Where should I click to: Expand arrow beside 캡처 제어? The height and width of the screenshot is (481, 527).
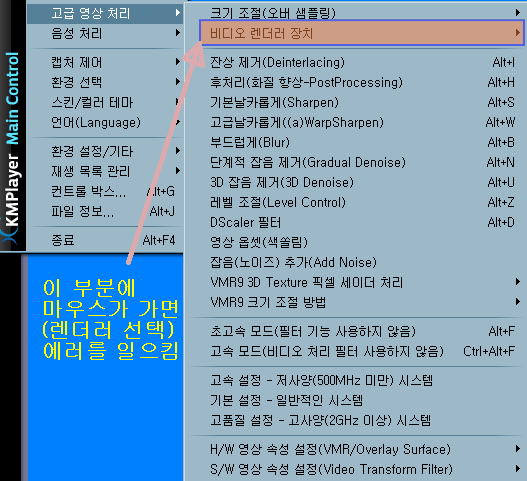click(178, 62)
